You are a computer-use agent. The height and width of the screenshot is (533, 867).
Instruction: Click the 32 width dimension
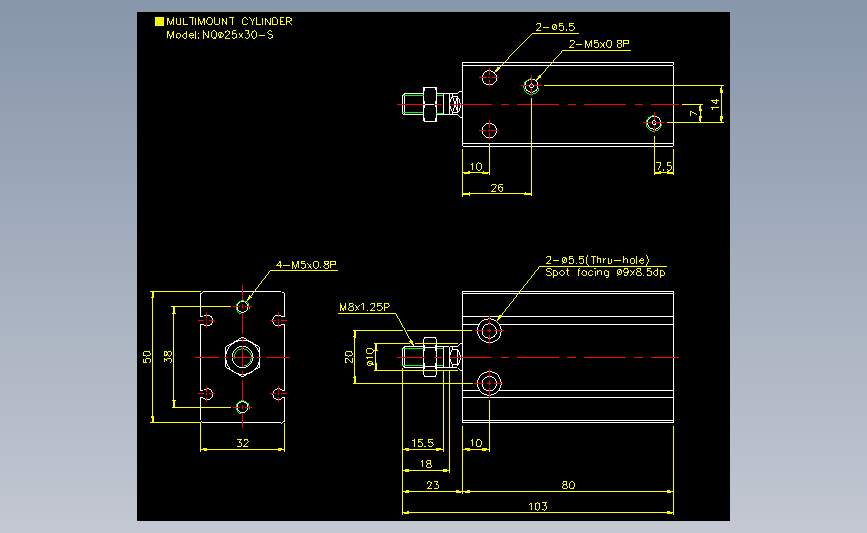coord(243,443)
